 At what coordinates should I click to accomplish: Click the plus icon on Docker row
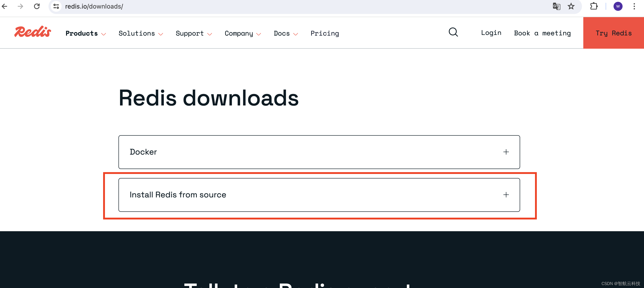point(506,152)
